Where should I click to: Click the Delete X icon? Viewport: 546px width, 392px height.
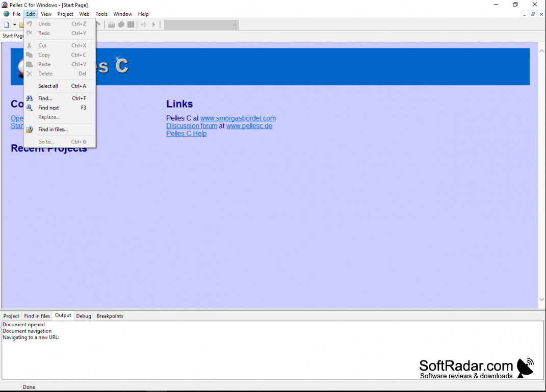click(30, 74)
